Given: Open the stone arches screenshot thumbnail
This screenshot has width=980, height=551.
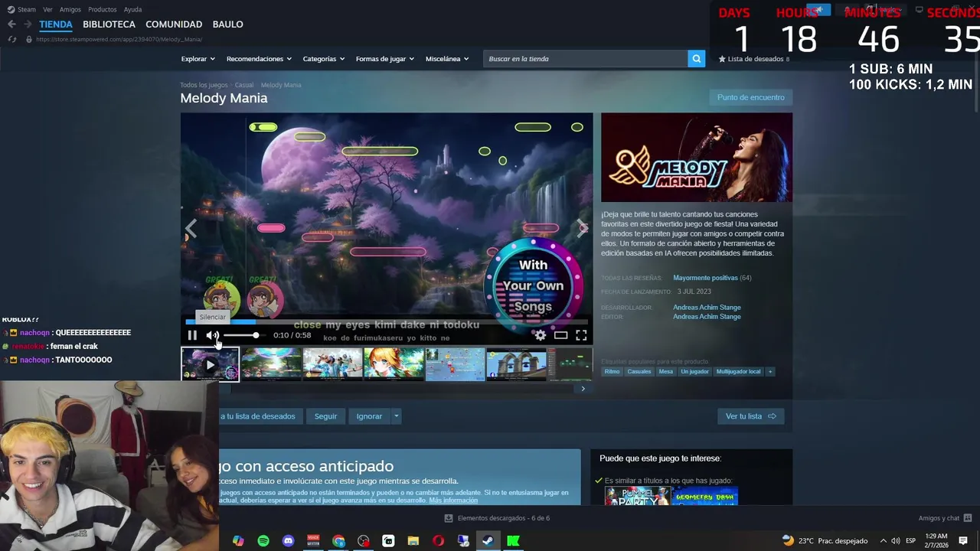Looking at the screenshot, I should [x=516, y=364].
